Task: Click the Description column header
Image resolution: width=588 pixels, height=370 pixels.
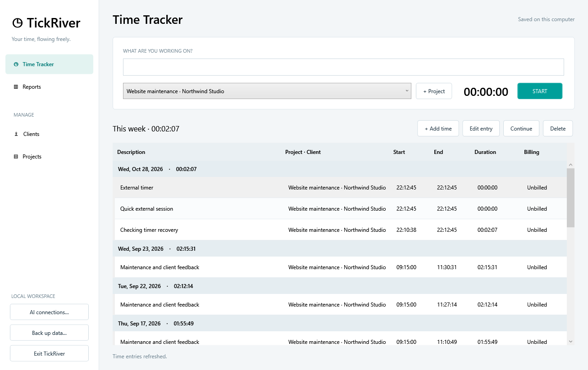Action: 131,152
